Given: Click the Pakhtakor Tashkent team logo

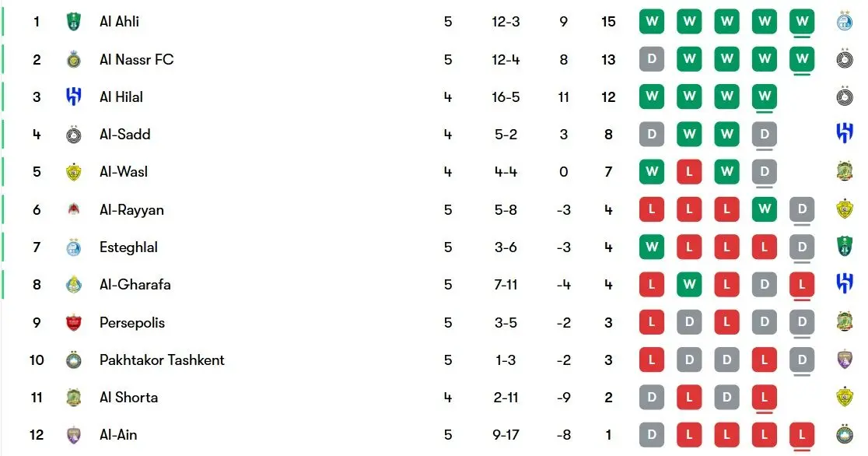Looking at the screenshot, I should point(73,360).
